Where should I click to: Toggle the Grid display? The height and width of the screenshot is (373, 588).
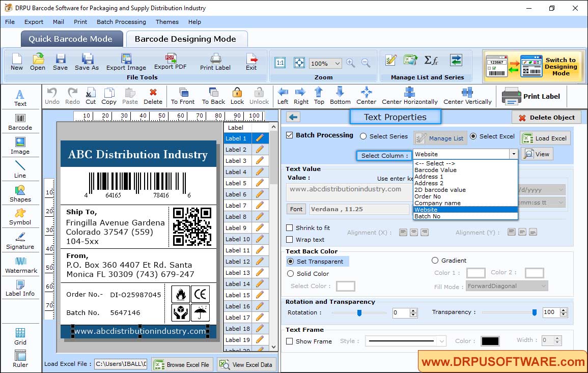pos(20,336)
